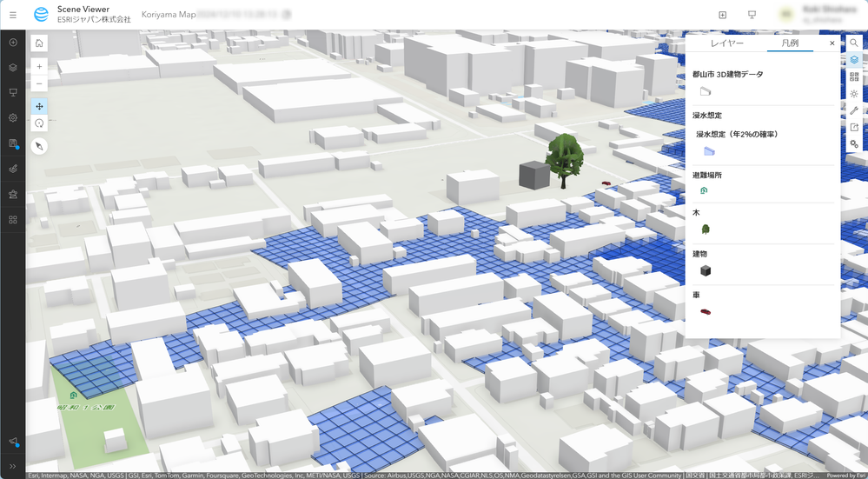The width and height of the screenshot is (868, 479).
Task: Open the four-squares apps icon in sidebar
Action: tap(13, 220)
